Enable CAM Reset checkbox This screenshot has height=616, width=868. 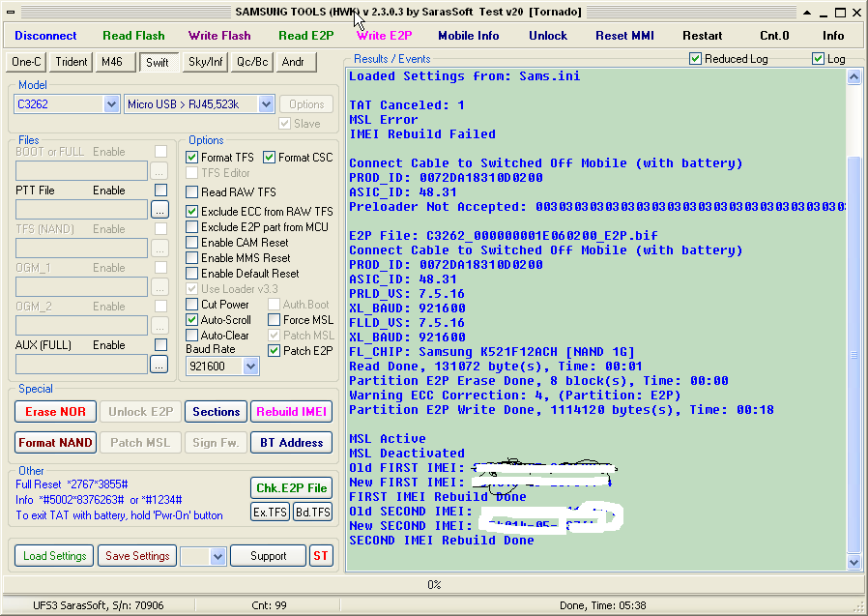[x=192, y=242]
